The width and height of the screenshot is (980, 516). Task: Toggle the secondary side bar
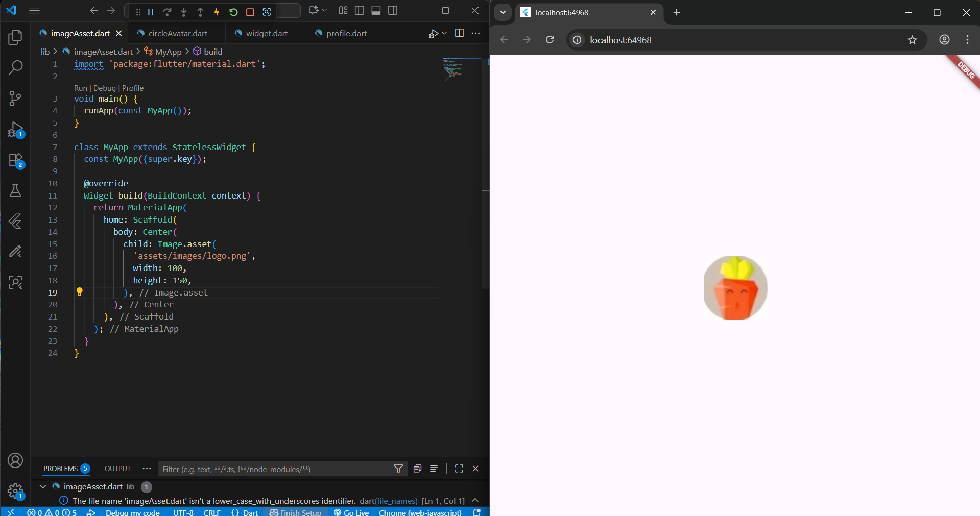tap(393, 11)
